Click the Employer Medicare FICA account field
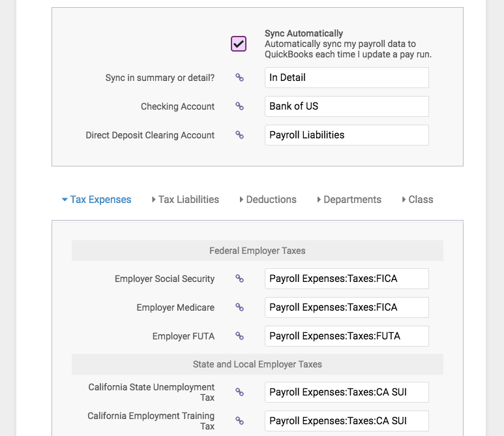Viewport: 504px width, 436px height. pos(347,307)
